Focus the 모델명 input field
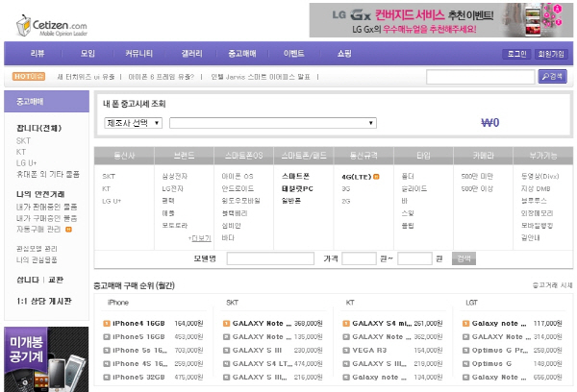The width and height of the screenshot is (577, 392). (x=270, y=258)
